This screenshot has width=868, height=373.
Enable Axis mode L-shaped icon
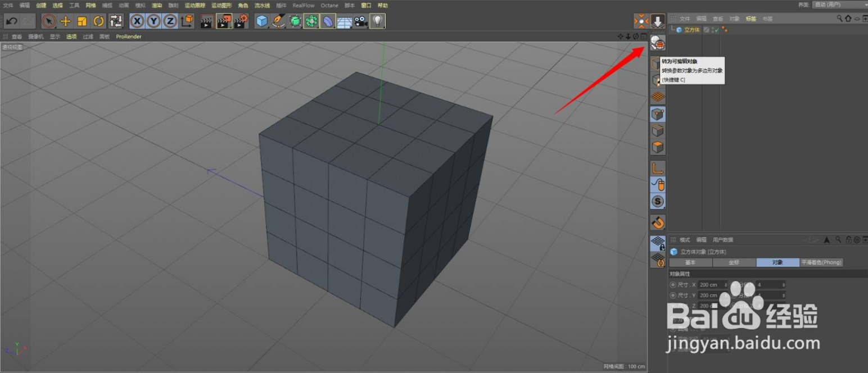click(658, 168)
